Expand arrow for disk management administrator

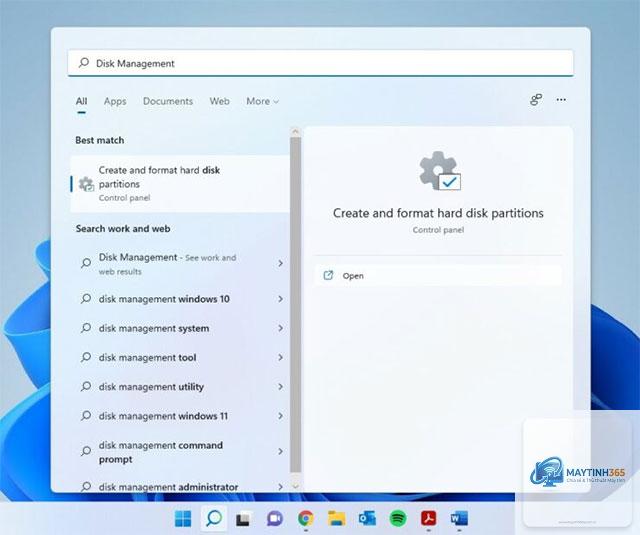(x=280, y=486)
